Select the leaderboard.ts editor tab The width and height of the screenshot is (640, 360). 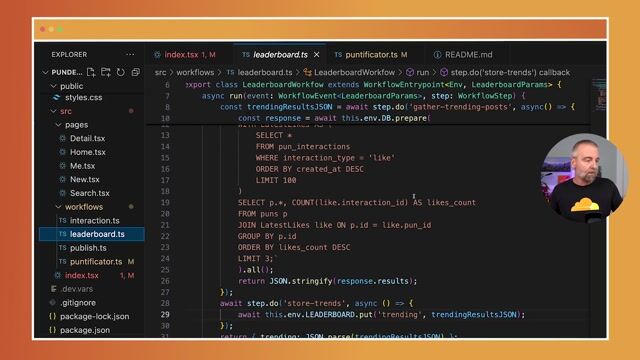[280, 55]
